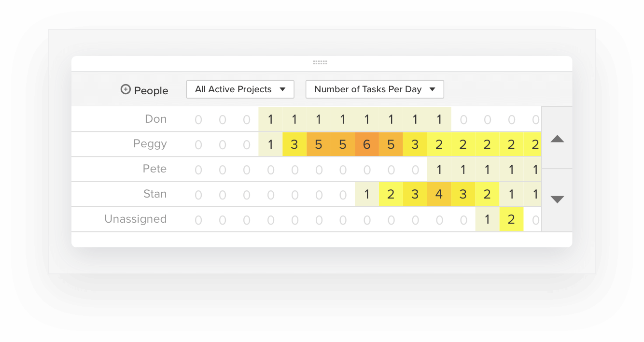Open the All Active Projects dropdown
The height and width of the screenshot is (342, 644).
click(240, 89)
